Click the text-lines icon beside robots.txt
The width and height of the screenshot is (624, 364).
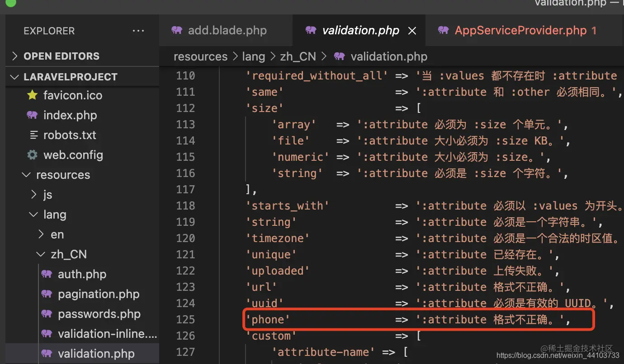click(x=33, y=135)
